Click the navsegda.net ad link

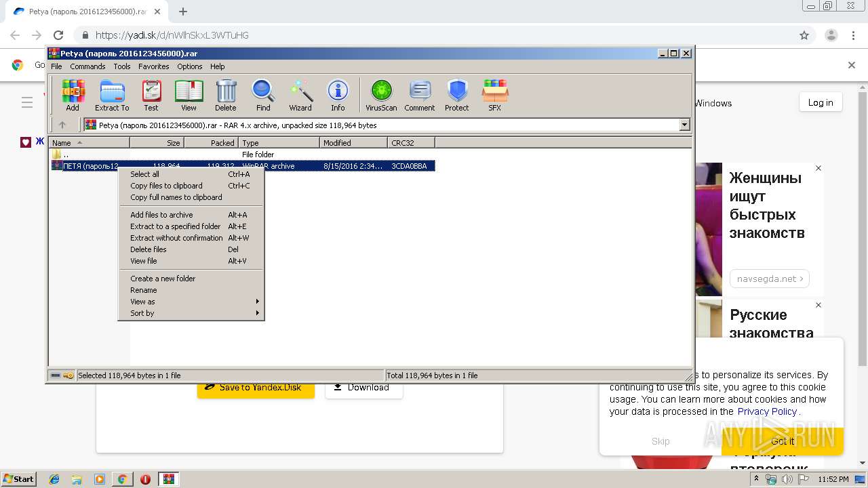click(x=769, y=279)
